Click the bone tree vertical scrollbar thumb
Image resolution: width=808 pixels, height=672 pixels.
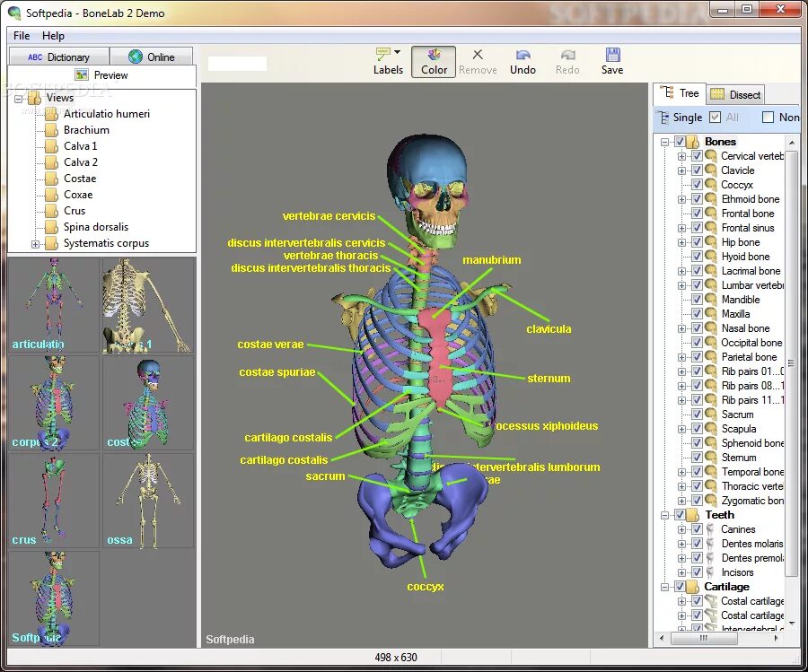[x=791, y=362]
